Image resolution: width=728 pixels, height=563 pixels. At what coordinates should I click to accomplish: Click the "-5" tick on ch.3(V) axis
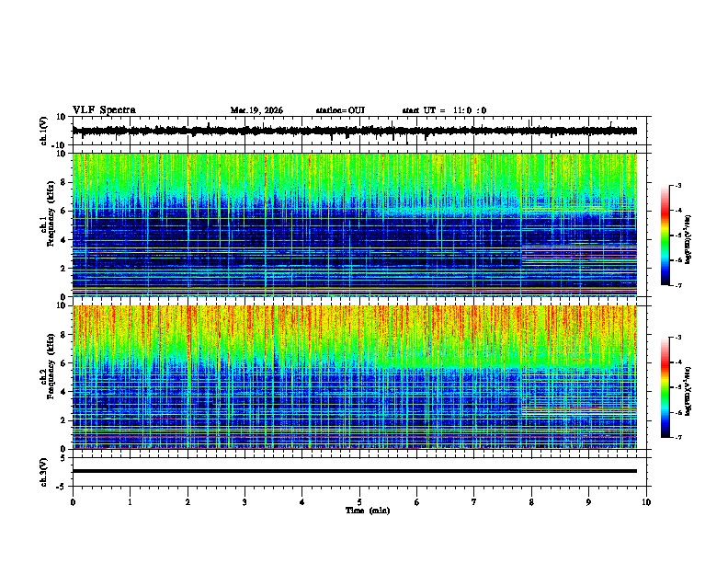click(x=63, y=487)
